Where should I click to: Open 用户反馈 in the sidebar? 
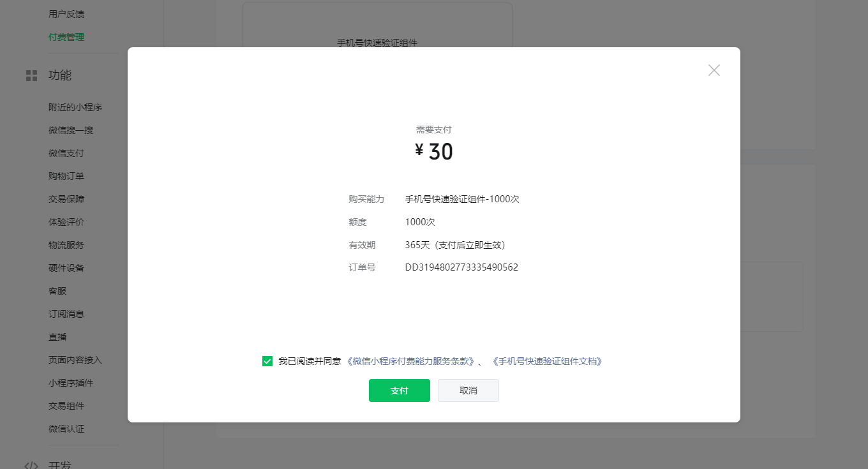[x=66, y=14]
